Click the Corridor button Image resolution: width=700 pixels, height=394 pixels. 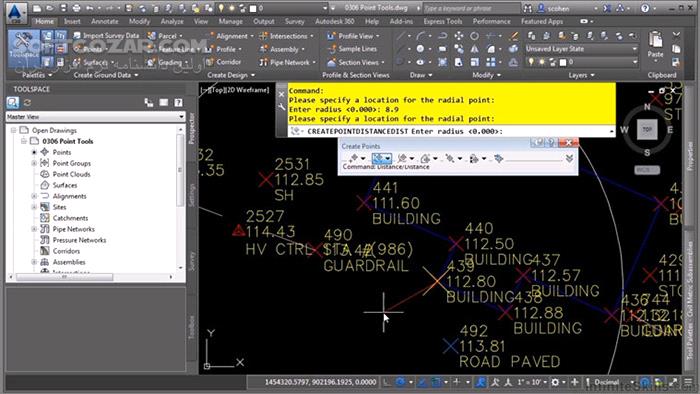[x=223, y=62]
